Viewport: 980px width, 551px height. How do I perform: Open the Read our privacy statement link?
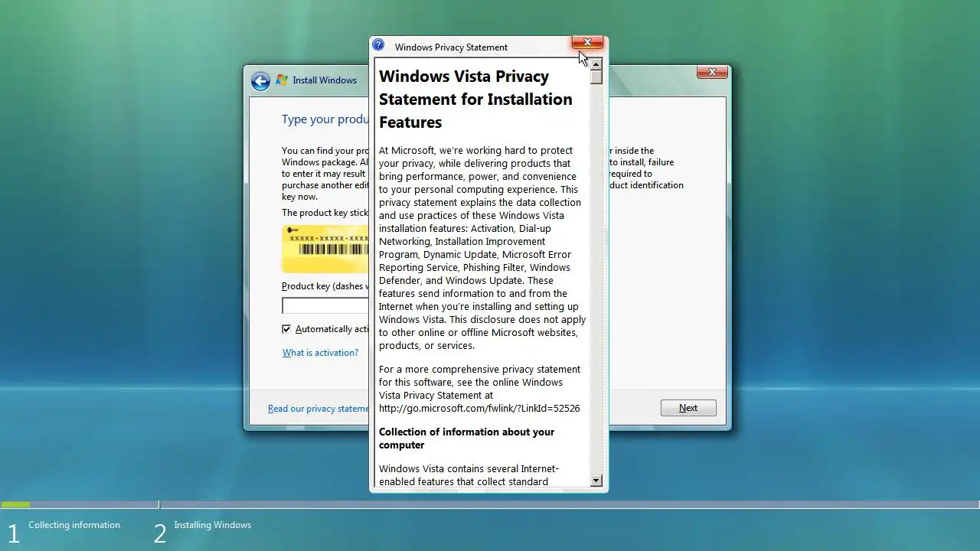click(318, 409)
